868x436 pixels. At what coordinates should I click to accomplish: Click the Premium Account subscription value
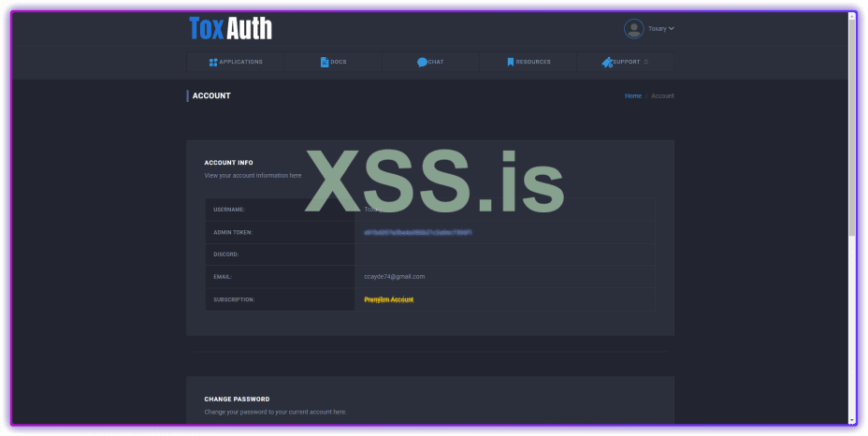[x=388, y=299]
